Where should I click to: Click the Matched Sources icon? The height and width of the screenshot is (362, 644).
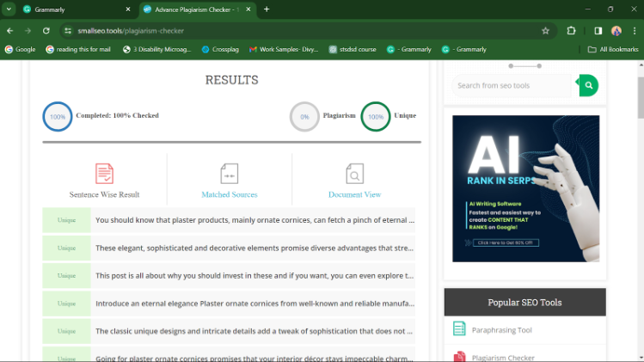[229, 174]
